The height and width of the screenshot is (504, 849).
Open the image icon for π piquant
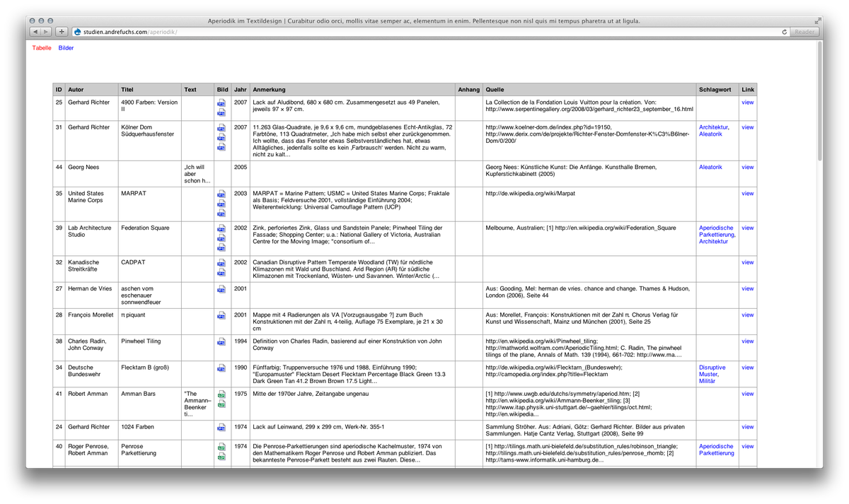point(221,315)
